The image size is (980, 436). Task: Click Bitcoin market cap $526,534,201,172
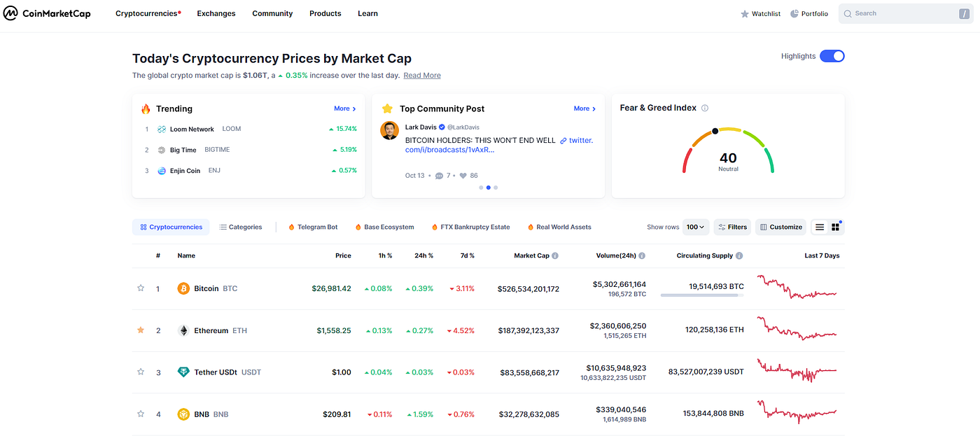528,288
